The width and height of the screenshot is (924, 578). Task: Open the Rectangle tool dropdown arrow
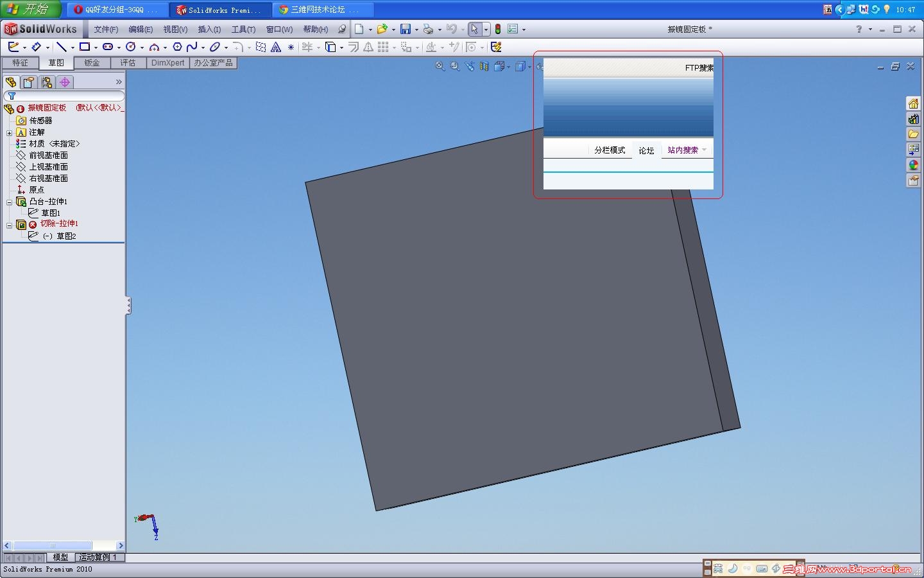(x=96, y=48)
